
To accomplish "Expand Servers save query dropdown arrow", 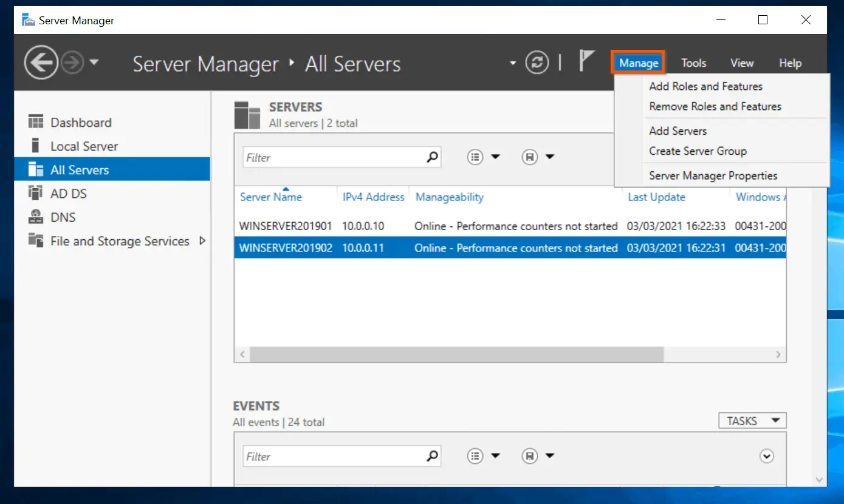I will point(550,157).
